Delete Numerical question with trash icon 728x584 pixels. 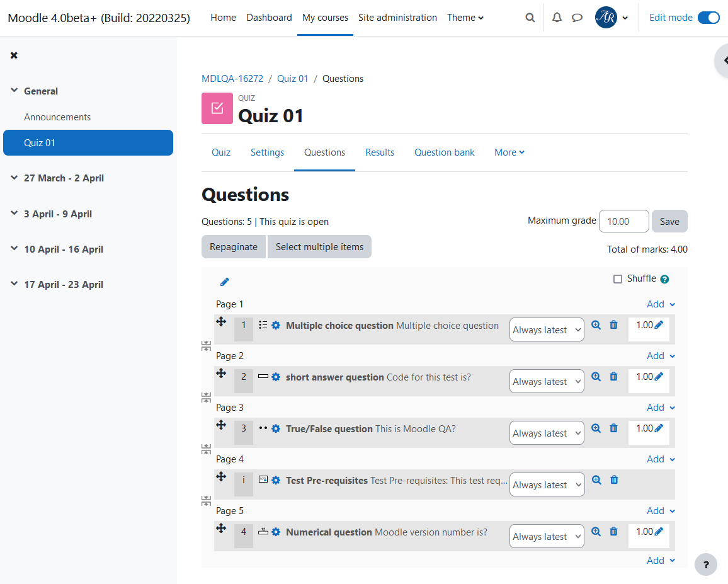(x=614, y=531)
